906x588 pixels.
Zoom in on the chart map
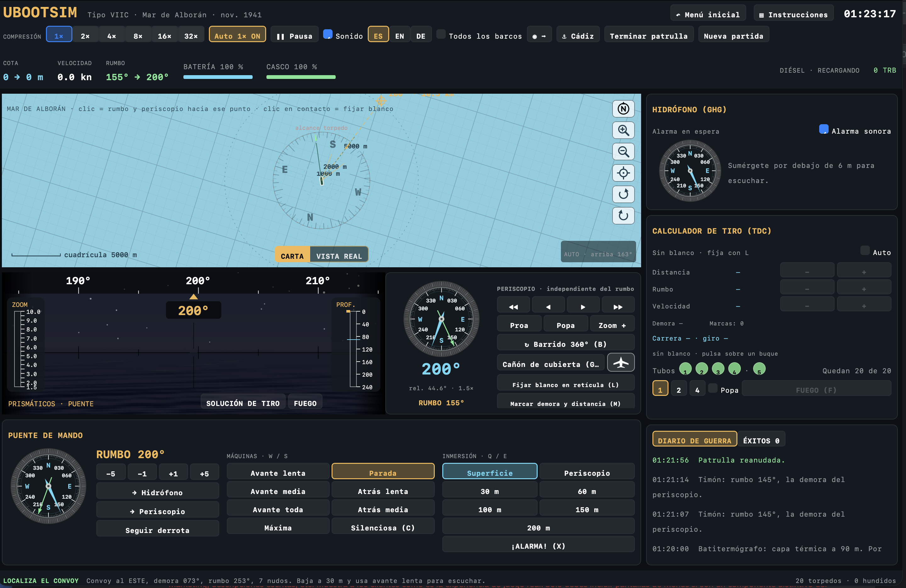623,130
